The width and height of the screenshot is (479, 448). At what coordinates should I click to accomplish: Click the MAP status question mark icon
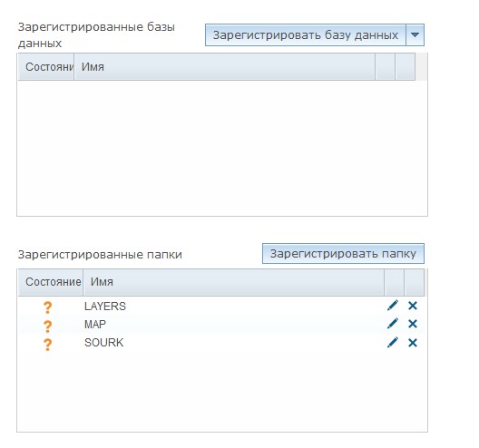47,326
